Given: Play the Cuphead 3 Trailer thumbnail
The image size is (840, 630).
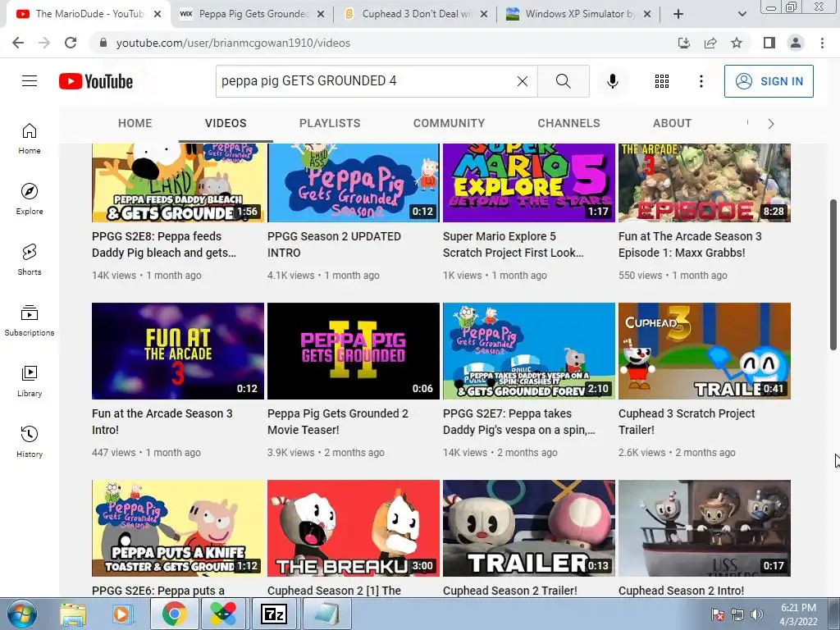Looking at the screenshot, I should (705, 351).
